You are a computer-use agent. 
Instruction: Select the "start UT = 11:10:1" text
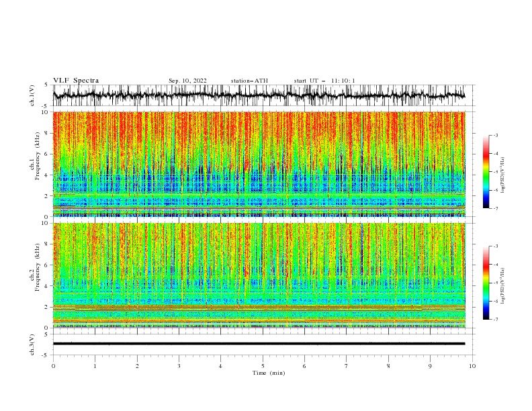tap(324, 81)
